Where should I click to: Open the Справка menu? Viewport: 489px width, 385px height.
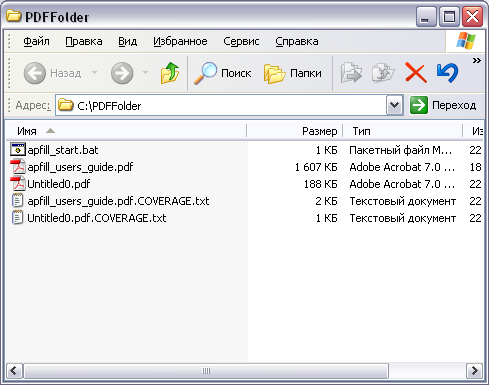[x=297, y=41]
